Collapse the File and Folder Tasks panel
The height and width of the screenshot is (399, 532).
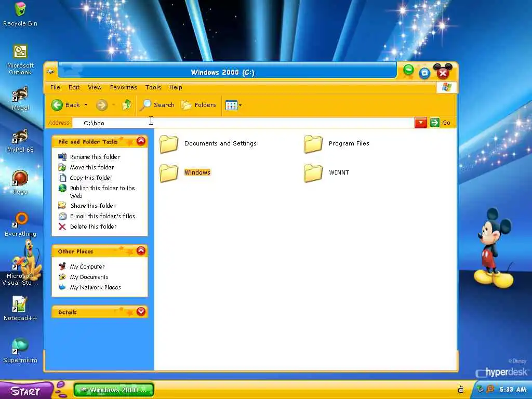(141, 141)
